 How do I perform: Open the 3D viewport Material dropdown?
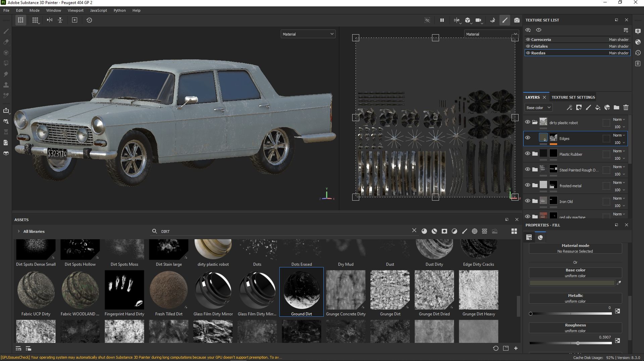pos(308,34)
